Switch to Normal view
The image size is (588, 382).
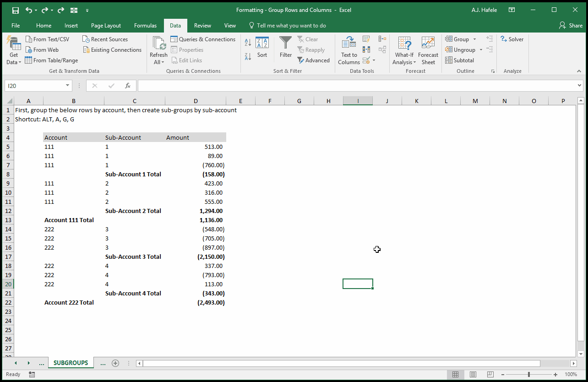click(455, 374)
